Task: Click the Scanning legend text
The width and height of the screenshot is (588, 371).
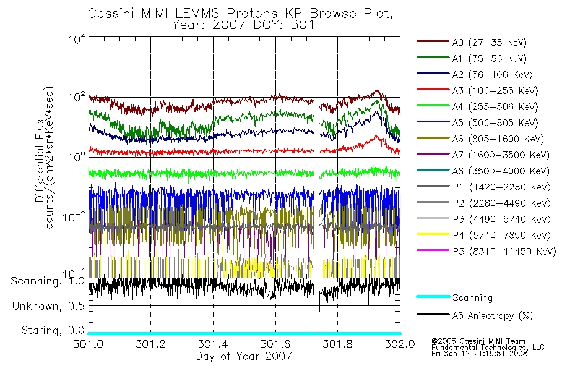Action: (x=472, y=298)
